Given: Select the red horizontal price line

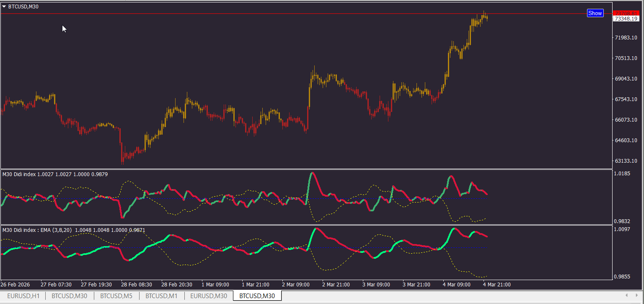Looking at the screenshot, I should pos(293,14).
